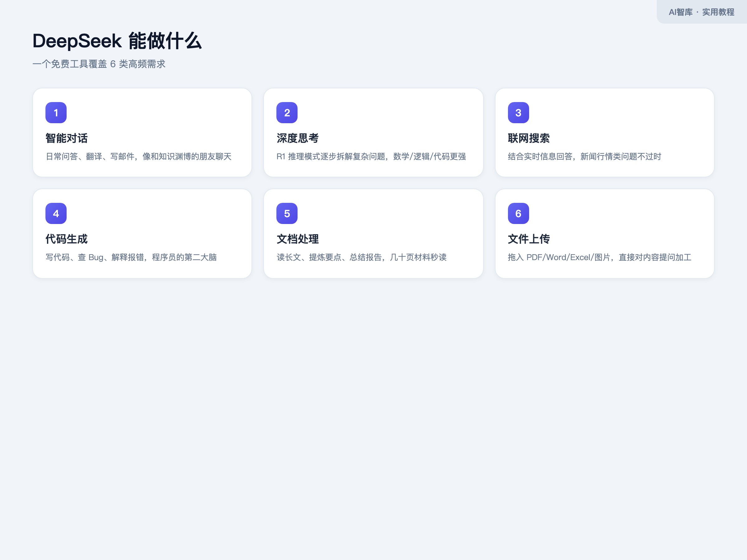Click the number 2 badge icon

point(287,113)
